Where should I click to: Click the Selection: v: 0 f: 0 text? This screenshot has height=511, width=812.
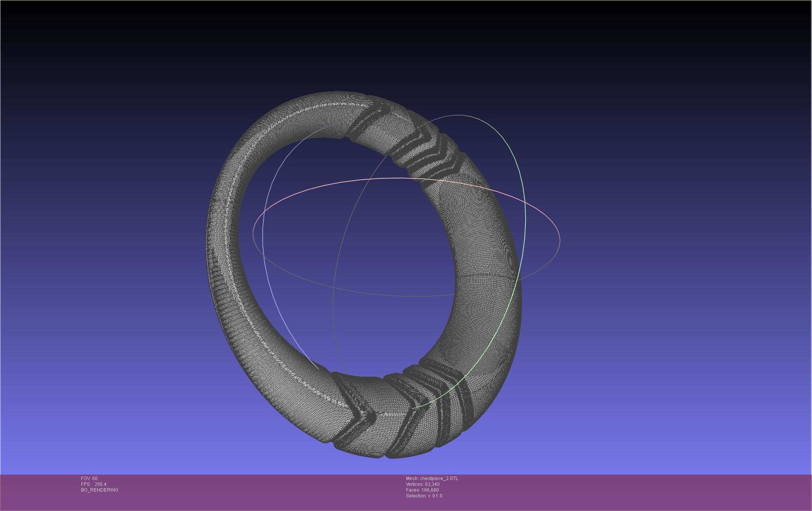point(424,496)
